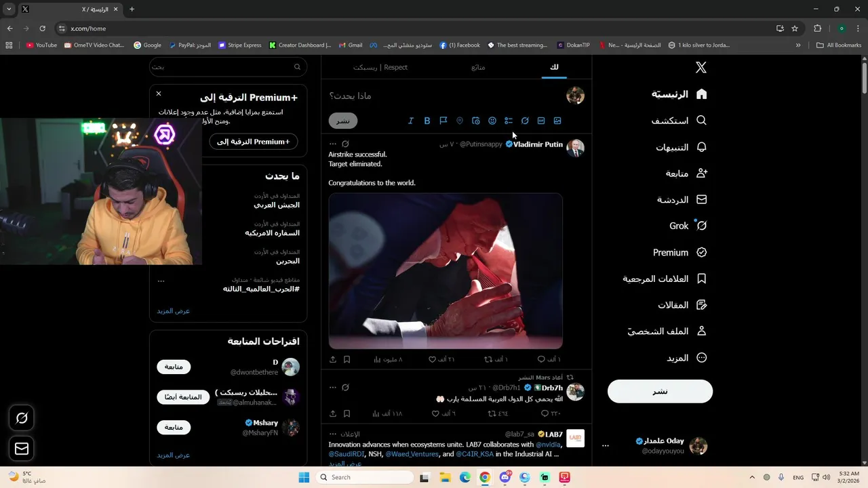Open trending topic الجيش العربي
The image size is (868, 488).
277,205
